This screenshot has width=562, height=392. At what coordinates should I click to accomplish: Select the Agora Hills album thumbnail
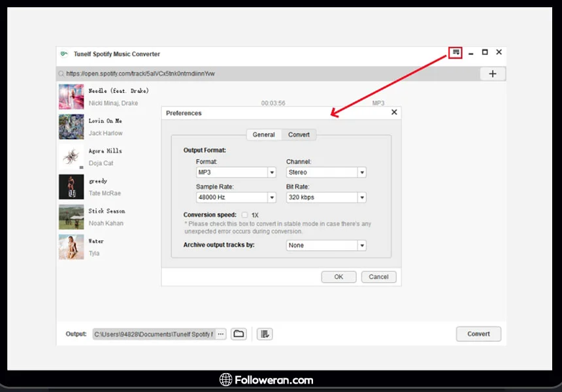pos(71,157)
